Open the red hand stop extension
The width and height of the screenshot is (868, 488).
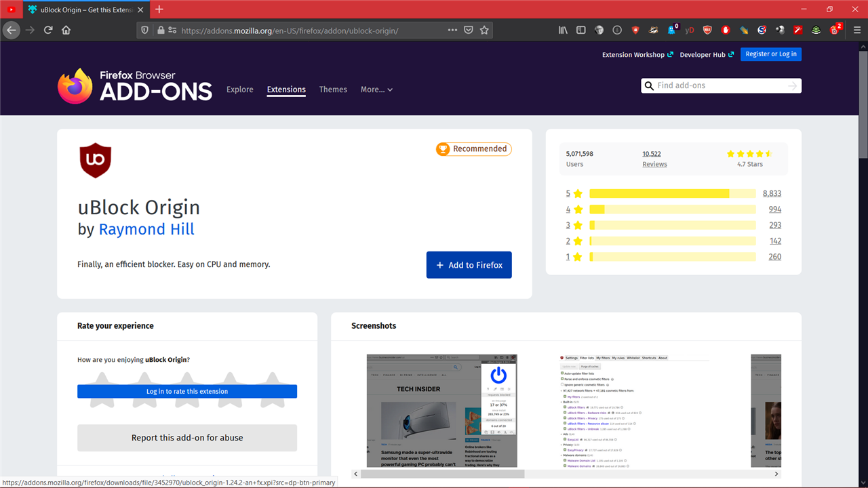726,30
